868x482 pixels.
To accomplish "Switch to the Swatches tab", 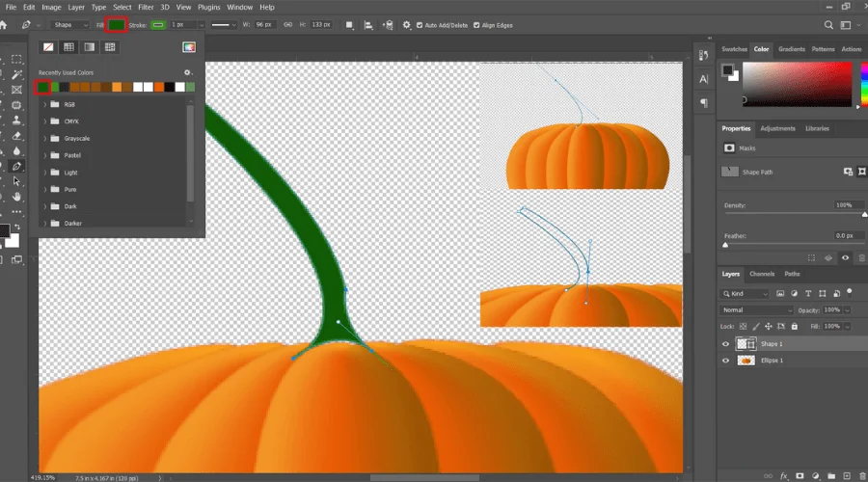I will click(x=734, y=49).
